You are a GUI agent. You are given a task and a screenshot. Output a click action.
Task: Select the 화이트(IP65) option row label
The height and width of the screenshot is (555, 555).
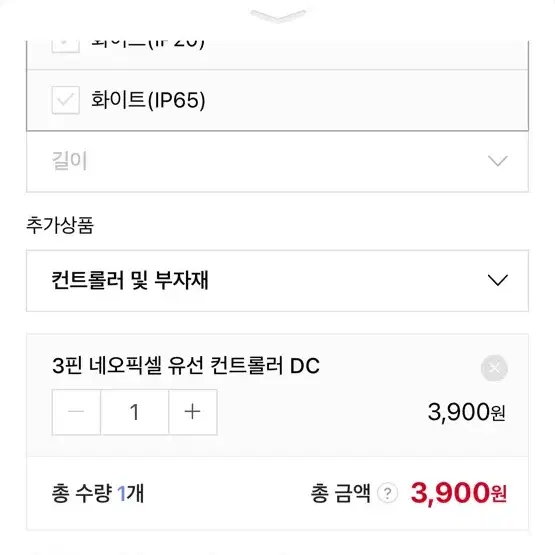148,100
